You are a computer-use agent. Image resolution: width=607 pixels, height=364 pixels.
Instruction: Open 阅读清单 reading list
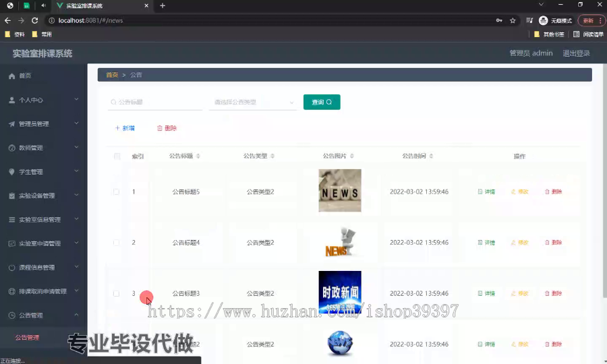(588, 34)
